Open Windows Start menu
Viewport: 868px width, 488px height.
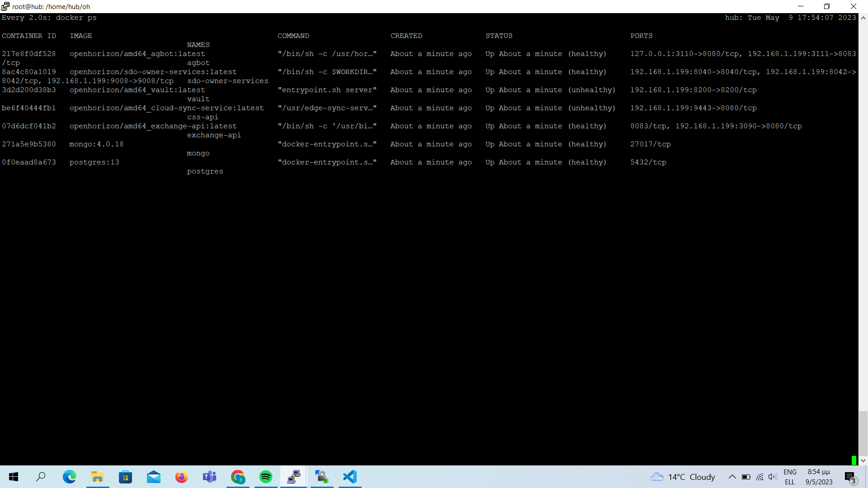(14, 477)
